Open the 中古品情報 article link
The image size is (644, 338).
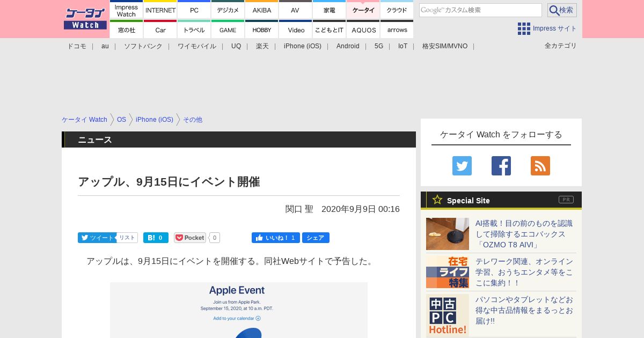tap(524, 310)
